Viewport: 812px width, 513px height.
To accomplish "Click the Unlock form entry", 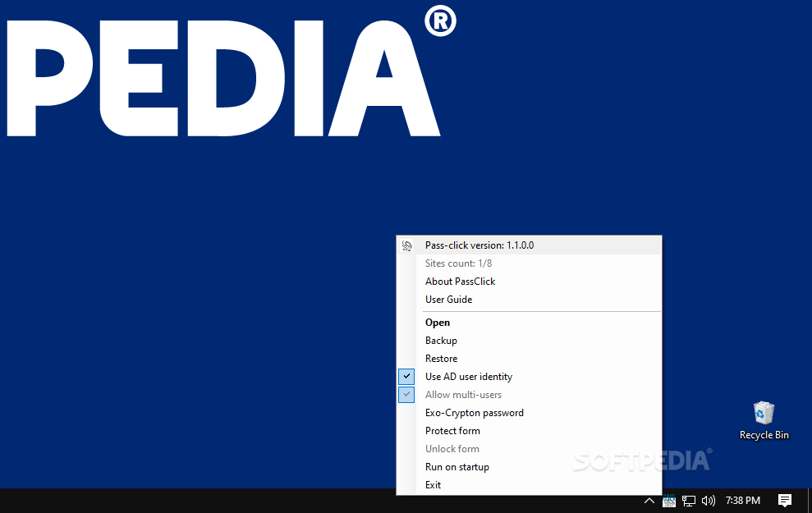I will coord(530,449).
